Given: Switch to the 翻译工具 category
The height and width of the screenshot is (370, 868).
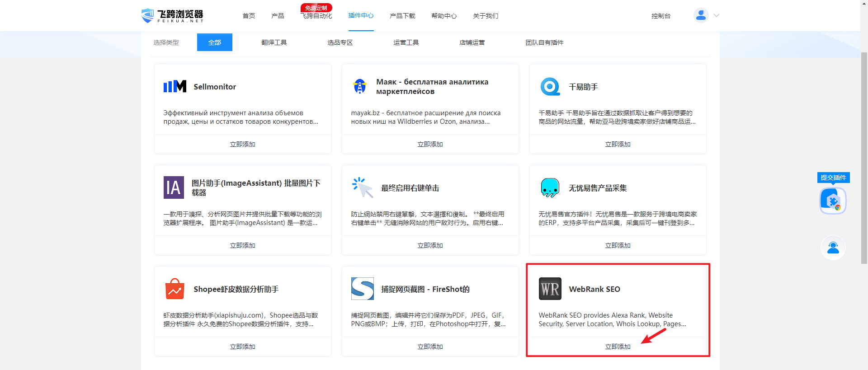Looking at the screenshot, I should coord(274,42).
